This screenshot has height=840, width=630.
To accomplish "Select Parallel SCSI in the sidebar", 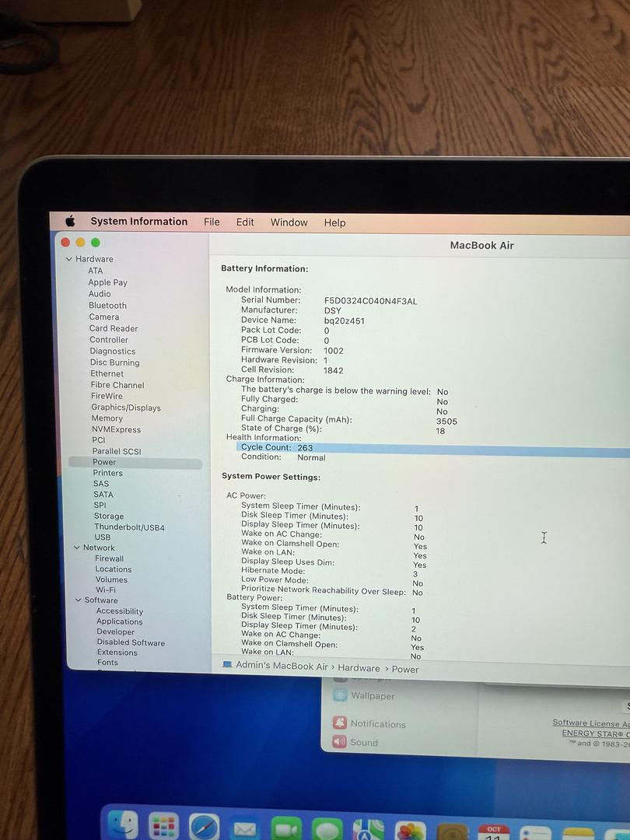I will 117,451.
